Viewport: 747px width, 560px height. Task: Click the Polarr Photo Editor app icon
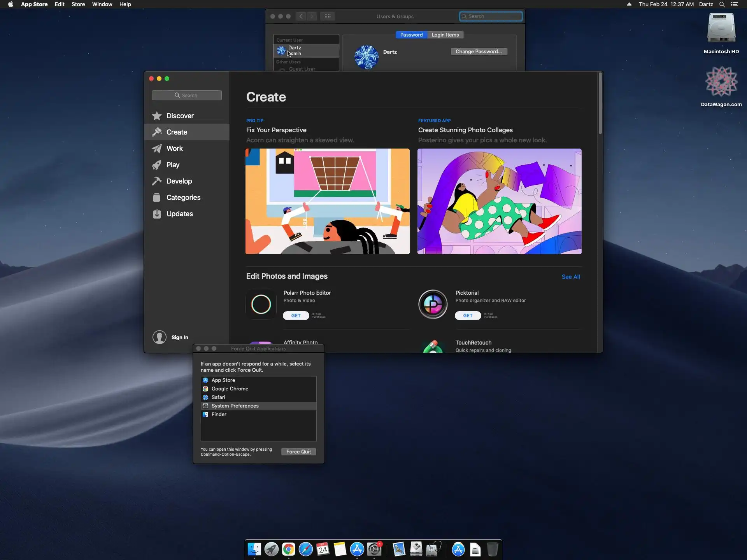coord(261,304)
